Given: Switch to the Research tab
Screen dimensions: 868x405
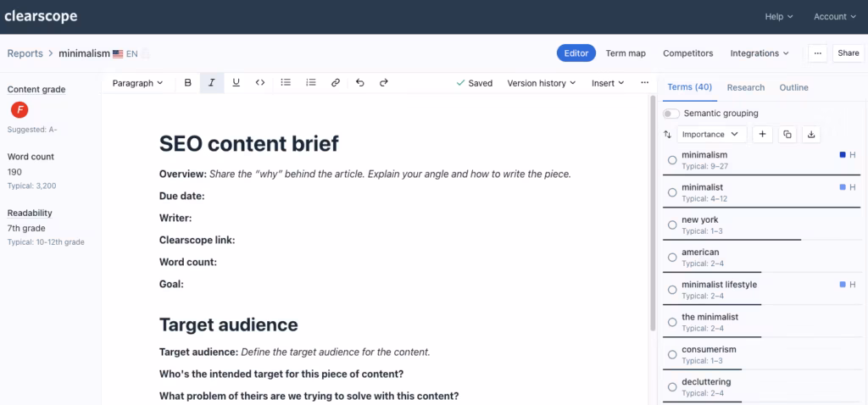Looking at the screenshot, I should coord(746,87).
